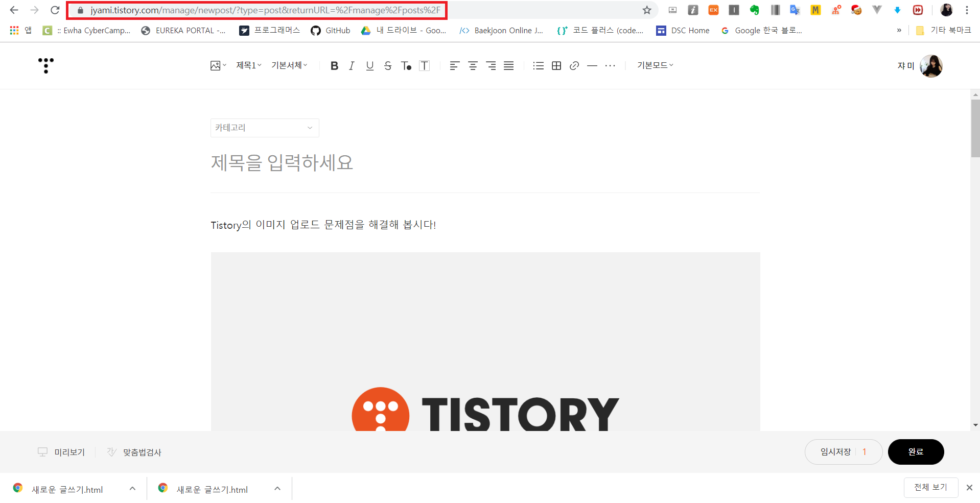Click the Google Translate extension icon

pos(795,10)
